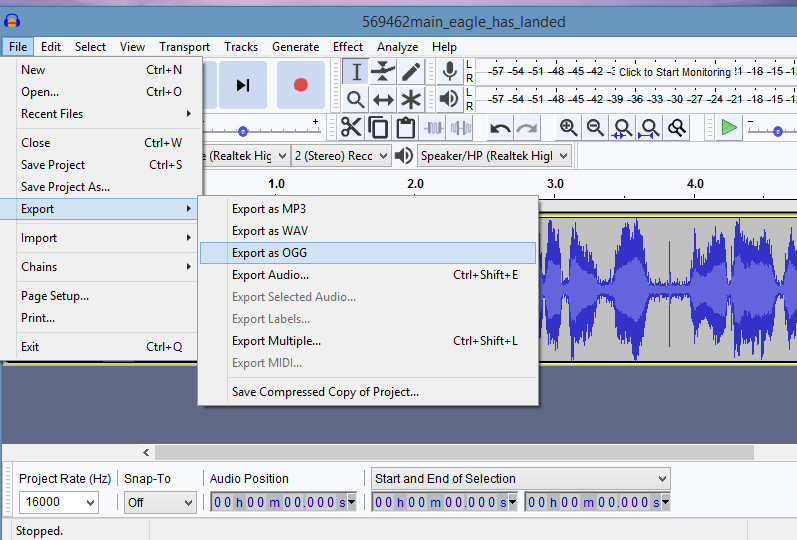797x540 pixels.
Task: Open the Transport menu
Action: 184,47
